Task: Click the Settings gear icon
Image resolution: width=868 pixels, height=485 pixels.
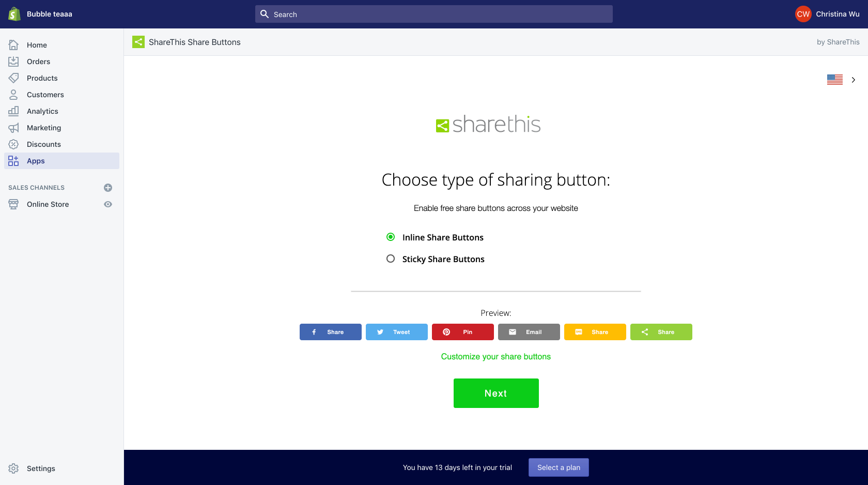Action: tap(13, 468)
